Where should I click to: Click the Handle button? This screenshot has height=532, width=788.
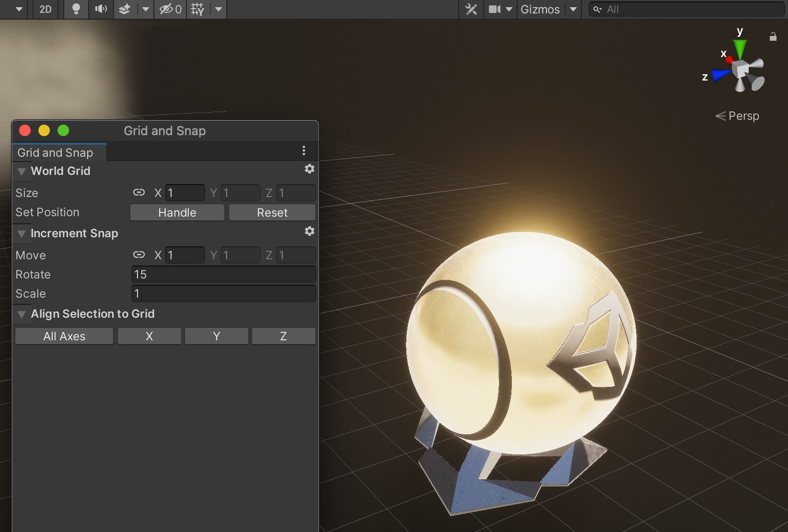click(x=177, y=213)
